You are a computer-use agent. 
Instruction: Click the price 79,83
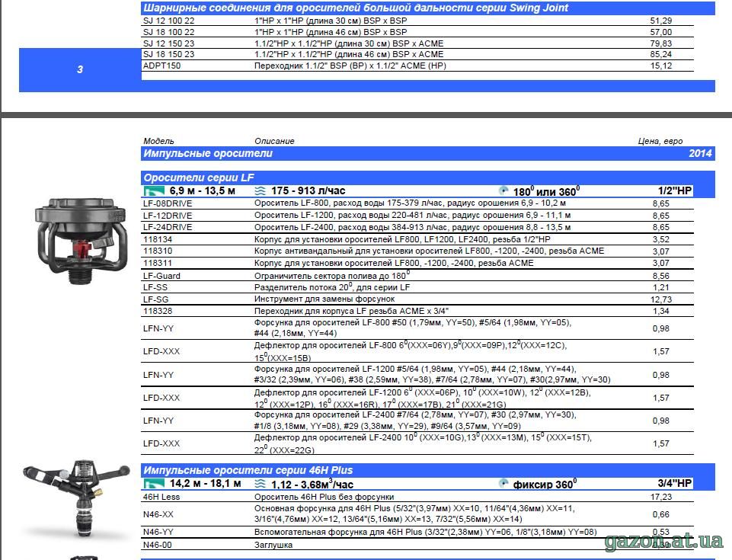661,43
